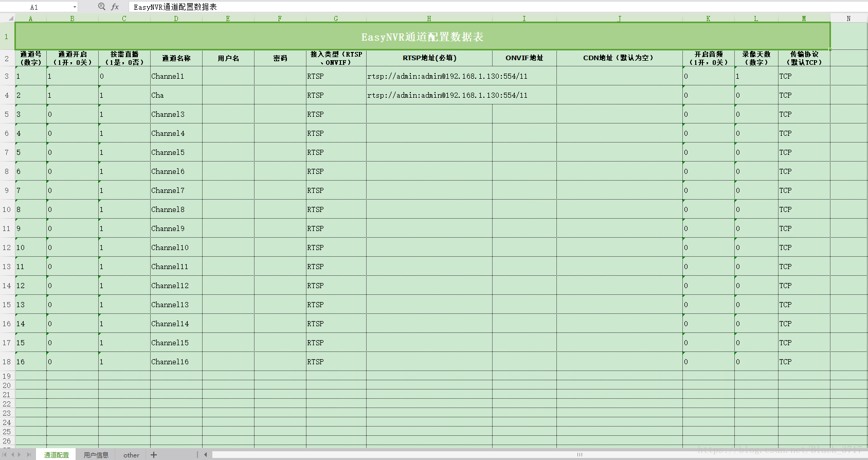
Task: Click the 密码 header cell
Action: pos(280,58)
